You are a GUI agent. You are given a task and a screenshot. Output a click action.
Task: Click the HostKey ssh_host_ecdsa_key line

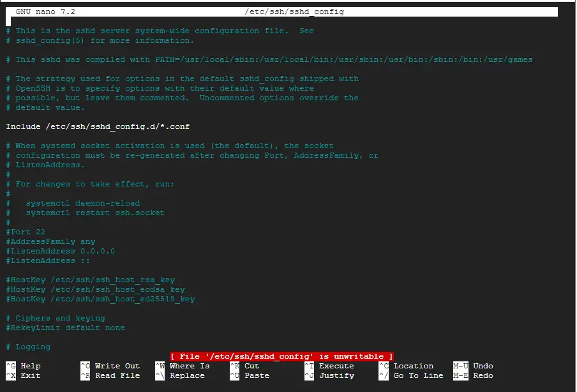pos(95,289)
